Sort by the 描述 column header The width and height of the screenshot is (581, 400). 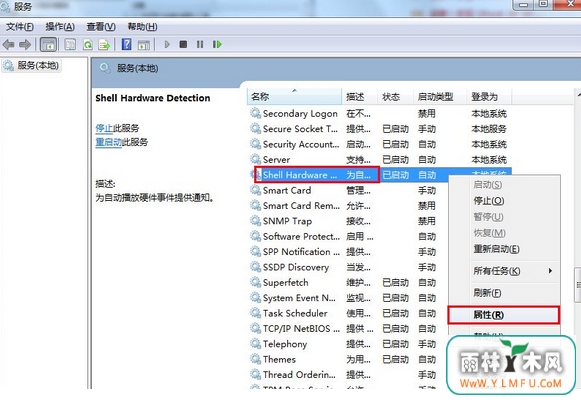359,97
